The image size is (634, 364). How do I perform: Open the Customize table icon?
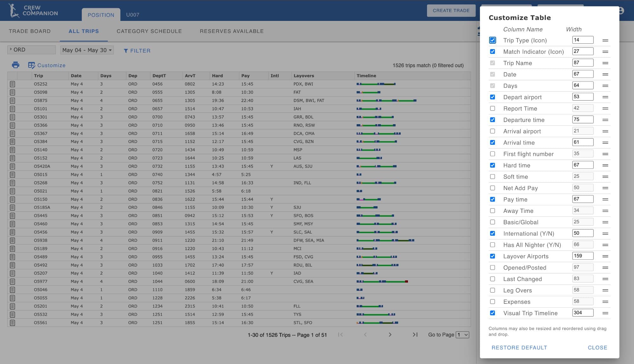click(32, 65)
